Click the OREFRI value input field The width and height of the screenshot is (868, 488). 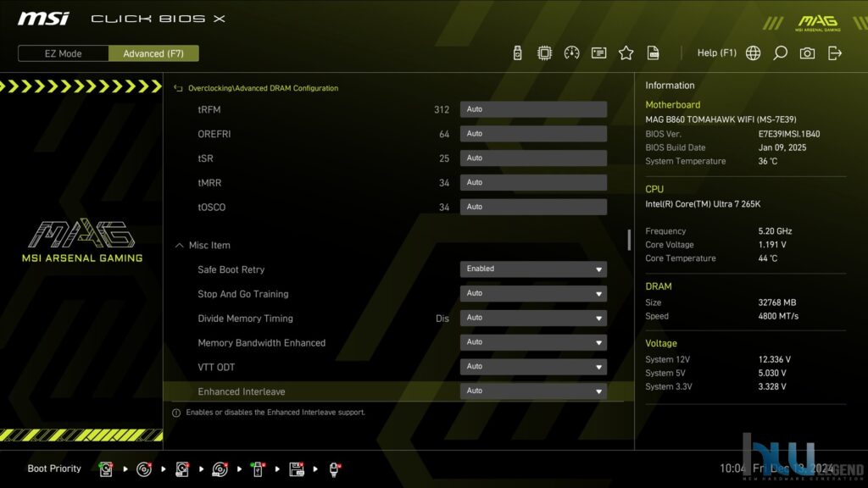(x=533, y=134)
